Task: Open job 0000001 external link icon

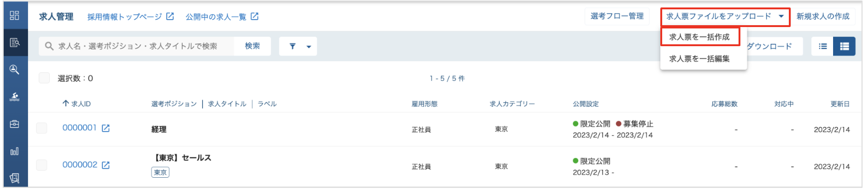Action: click(x=106, y=128)
